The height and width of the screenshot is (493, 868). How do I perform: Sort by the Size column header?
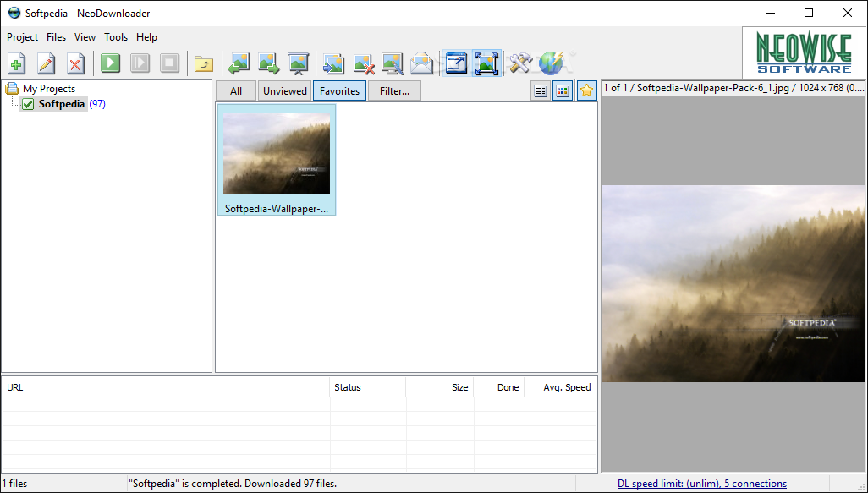pos(440,387)
